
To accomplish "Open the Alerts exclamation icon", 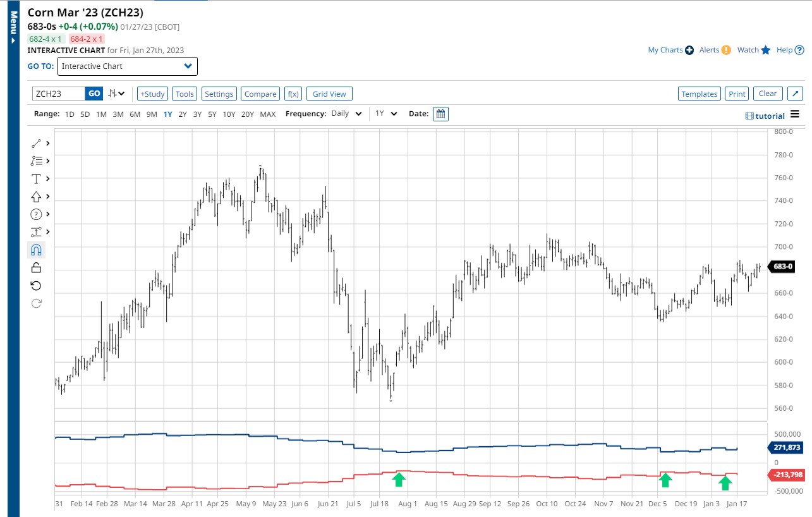I will 726,50.
